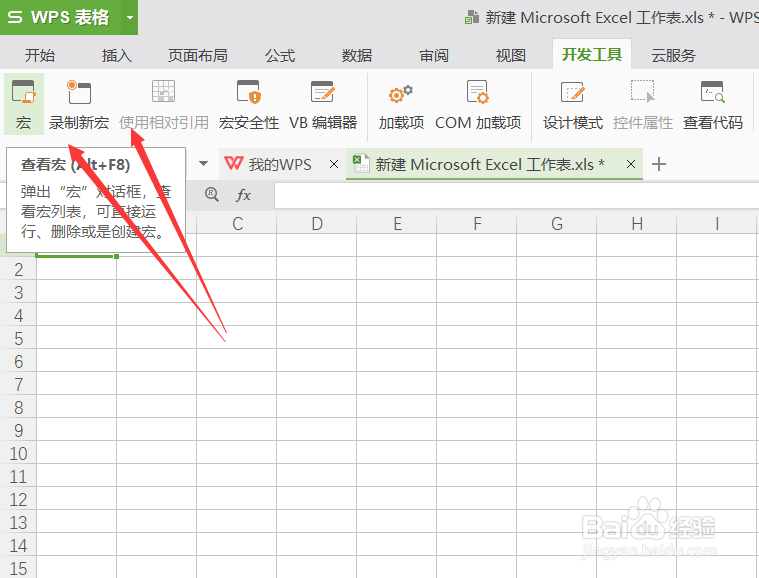Switch to the 开始 ribbon tab

tap(40, 55)
